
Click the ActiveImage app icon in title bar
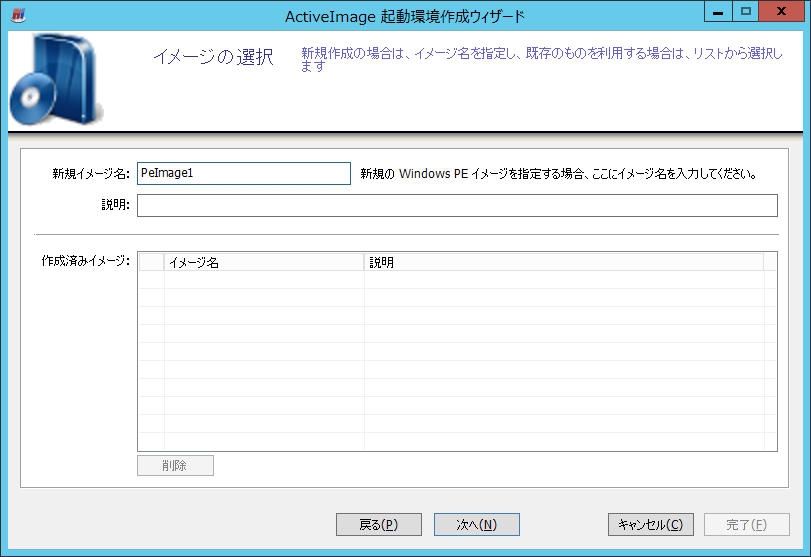tap(19, 14)
